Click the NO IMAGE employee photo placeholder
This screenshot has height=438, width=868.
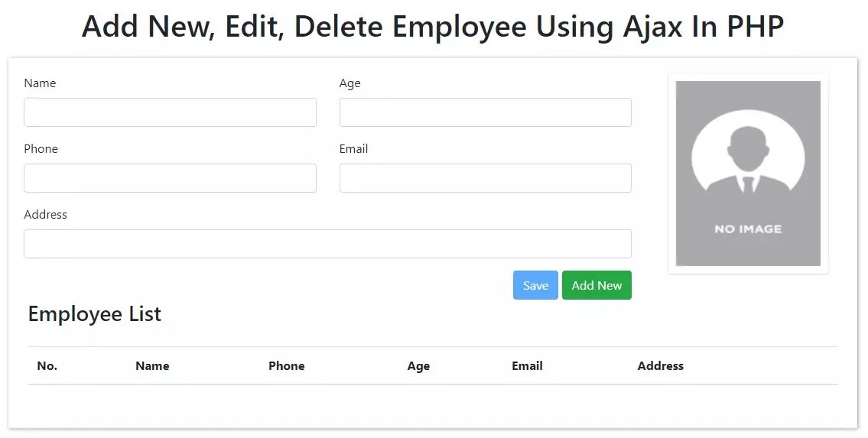click(749, 174)
